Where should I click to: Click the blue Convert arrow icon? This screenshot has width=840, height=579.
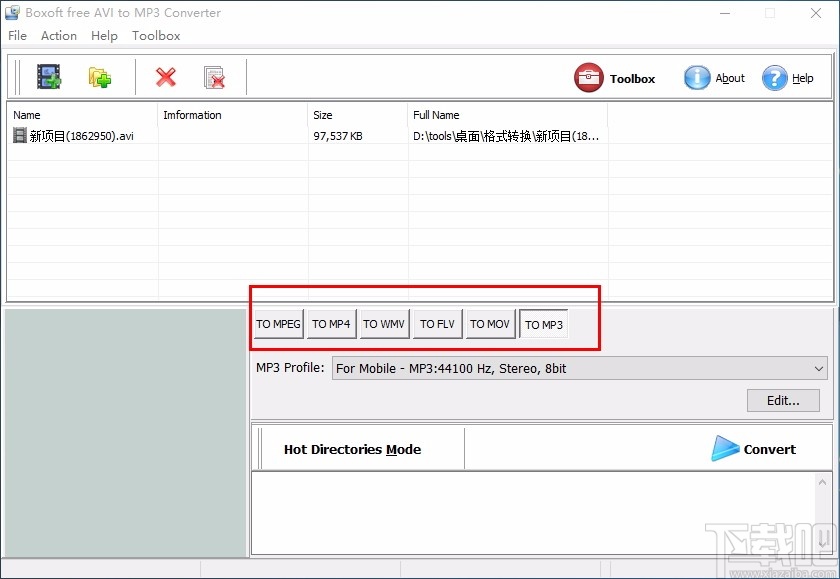(x=723, y=448)
